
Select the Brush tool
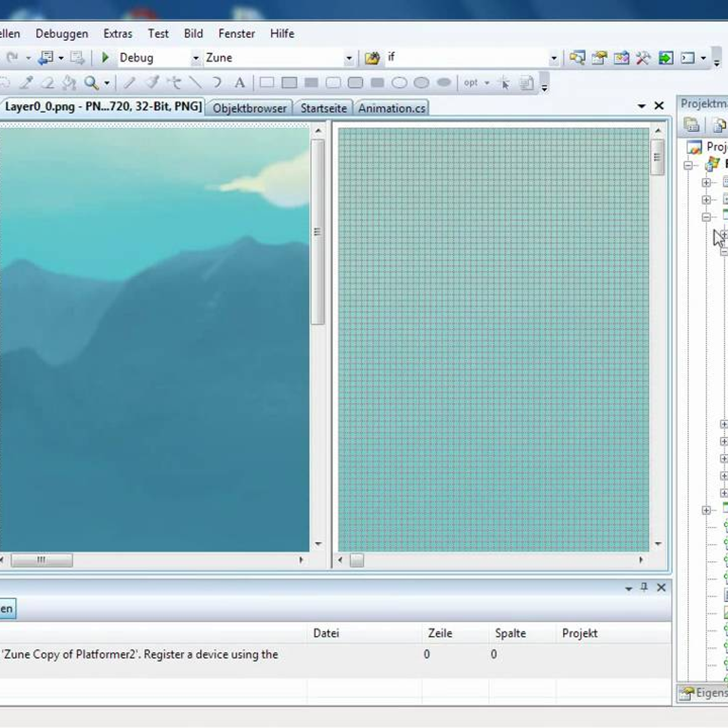tap(152, 82)
